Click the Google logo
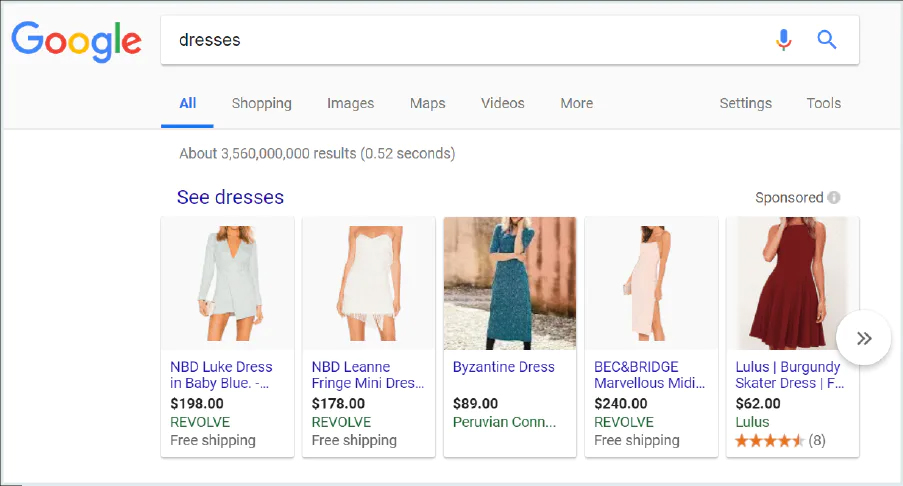 (76, 41)
